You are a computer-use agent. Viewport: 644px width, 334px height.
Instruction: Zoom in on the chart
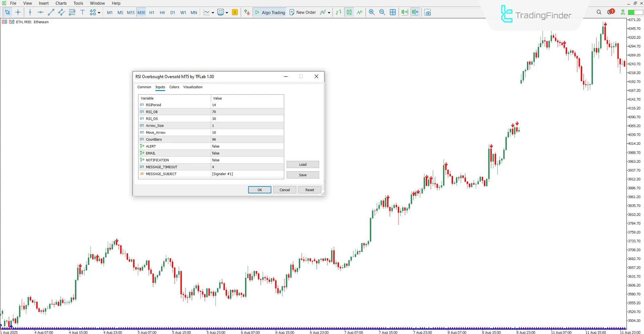(371, 12)
